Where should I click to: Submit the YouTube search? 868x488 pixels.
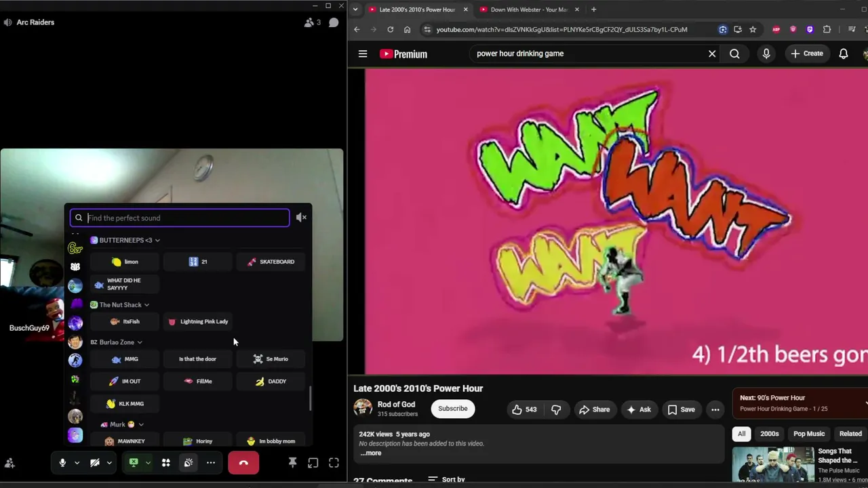pyautogui.click(x=734, y=54)
